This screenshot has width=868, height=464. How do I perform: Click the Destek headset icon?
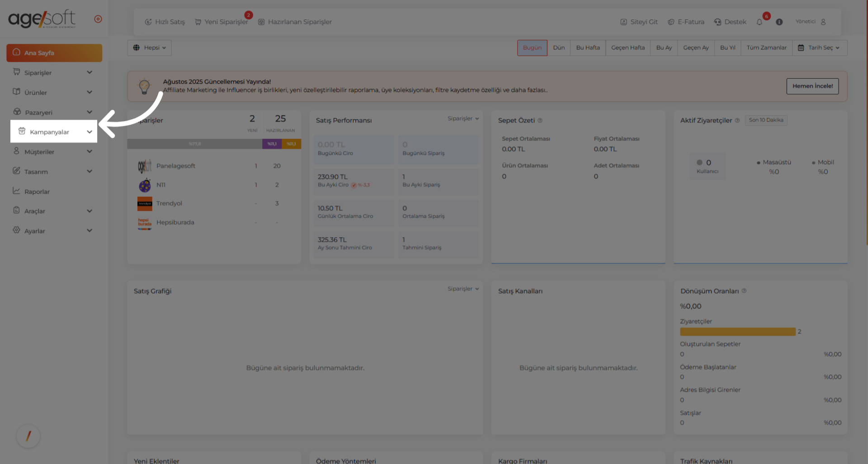coord(717,22)
